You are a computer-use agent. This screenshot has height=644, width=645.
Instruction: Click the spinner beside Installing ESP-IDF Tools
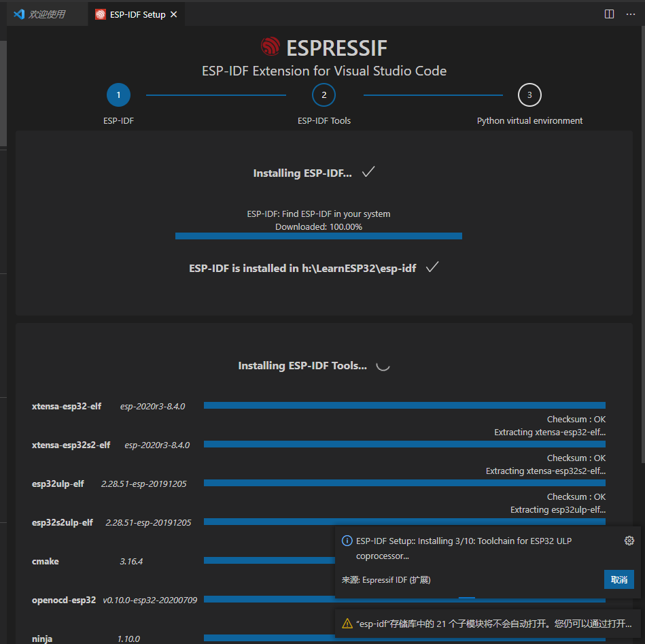(x=383, y=366)
